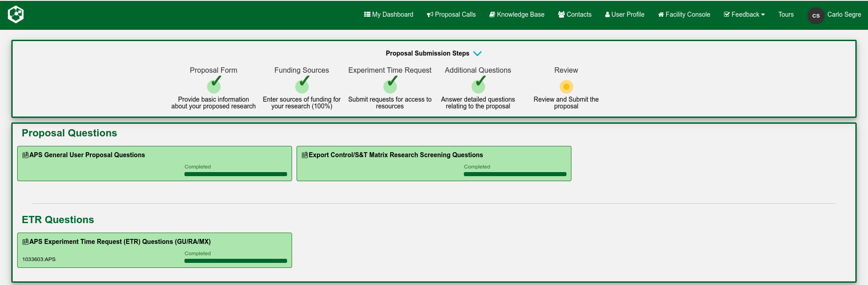Click the Export Control questions progress bar
This screenshot has height=285, width=868.
click(515, 174)
